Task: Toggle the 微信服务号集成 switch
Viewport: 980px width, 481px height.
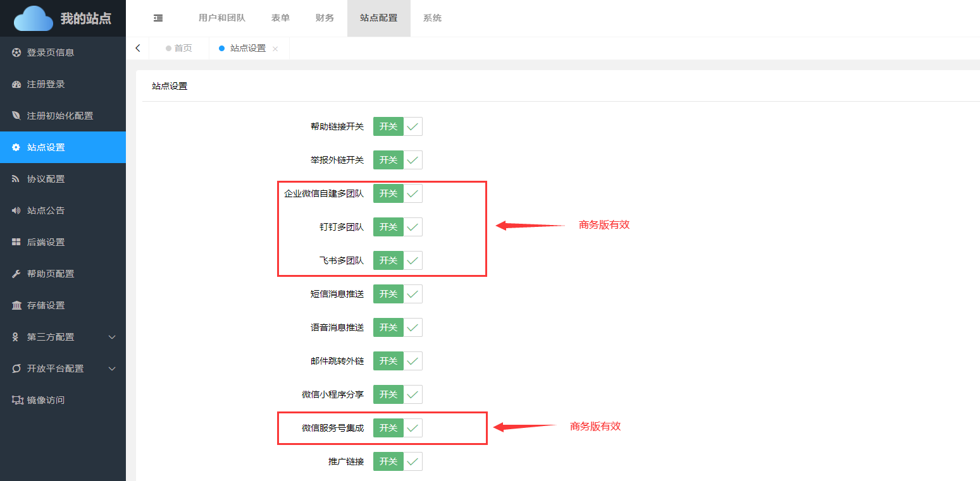Action: click(397, 428)
